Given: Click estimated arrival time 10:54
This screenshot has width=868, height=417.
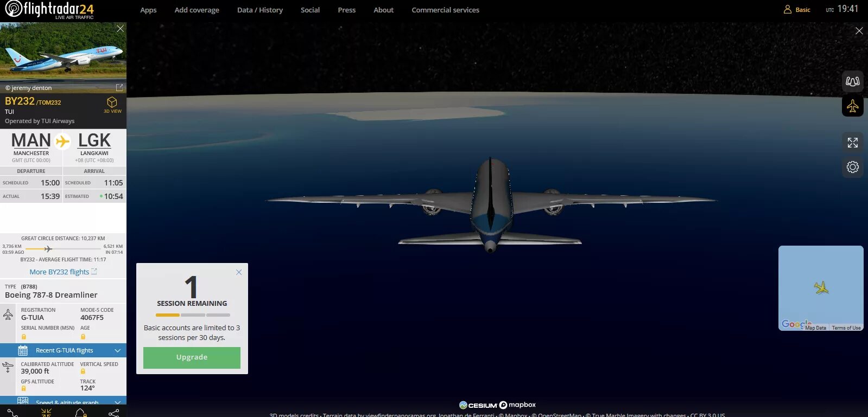Looking at the screenshot, I should pyautogui.click(x=113, y=196).
